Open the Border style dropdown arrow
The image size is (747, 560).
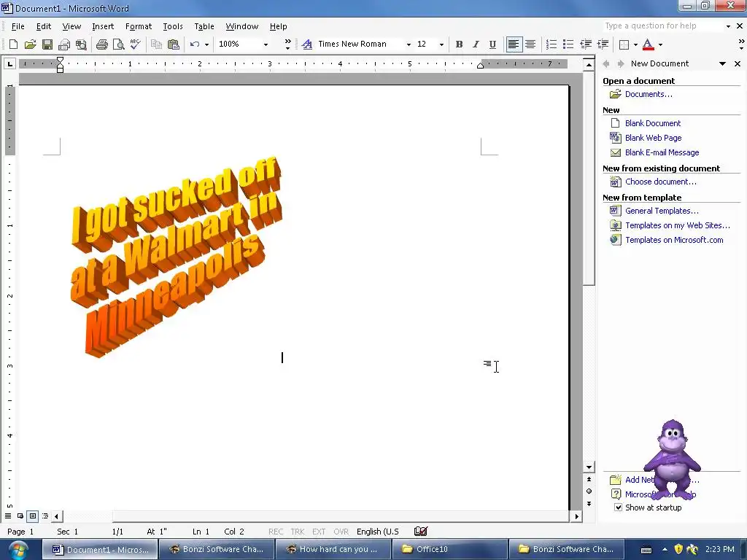635,44
